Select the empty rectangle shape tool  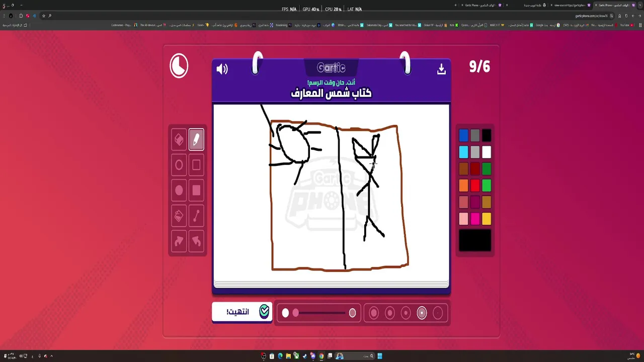(x=196, y=165)
